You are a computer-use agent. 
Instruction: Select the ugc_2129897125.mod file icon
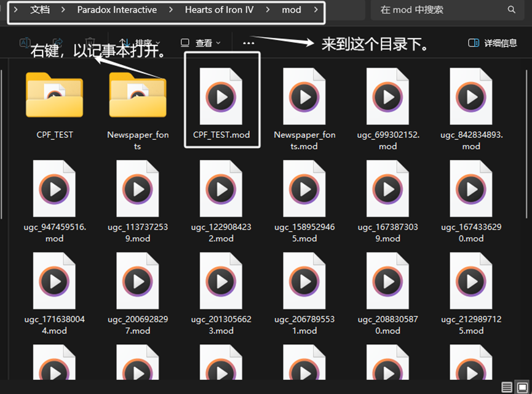coord(471,281)
